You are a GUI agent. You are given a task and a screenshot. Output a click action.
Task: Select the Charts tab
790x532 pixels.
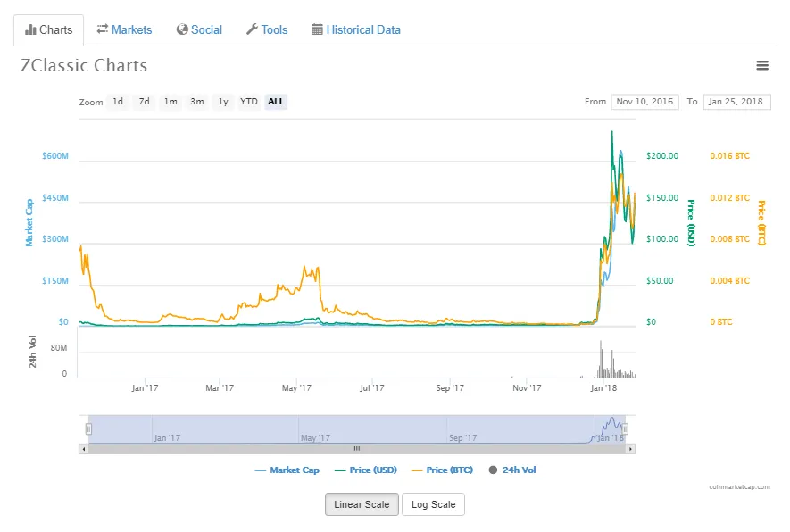(x=49, y=30)
